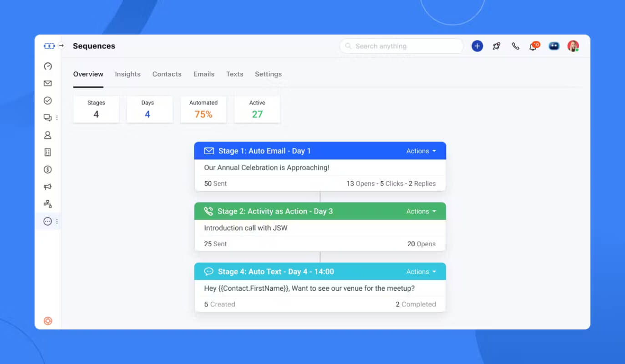625x364 pixels.
Task: Open Actions dropdown for Stage 2
Action: coord(421,211)
